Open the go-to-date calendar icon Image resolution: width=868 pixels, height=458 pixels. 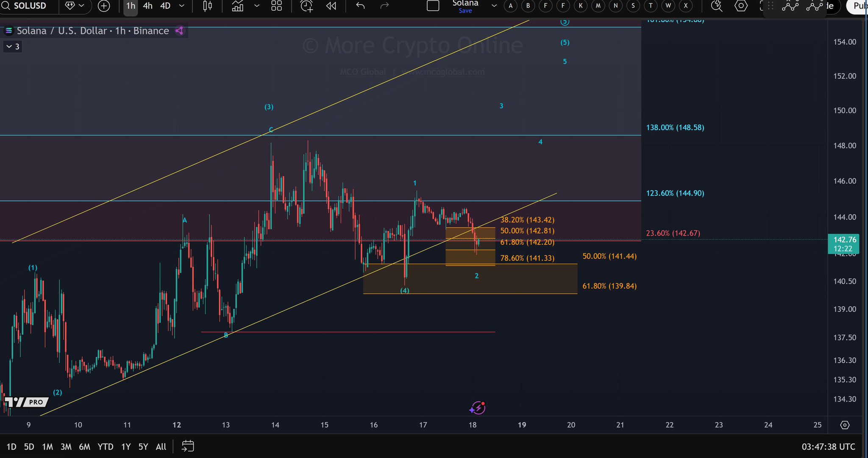tap(188, 446)
